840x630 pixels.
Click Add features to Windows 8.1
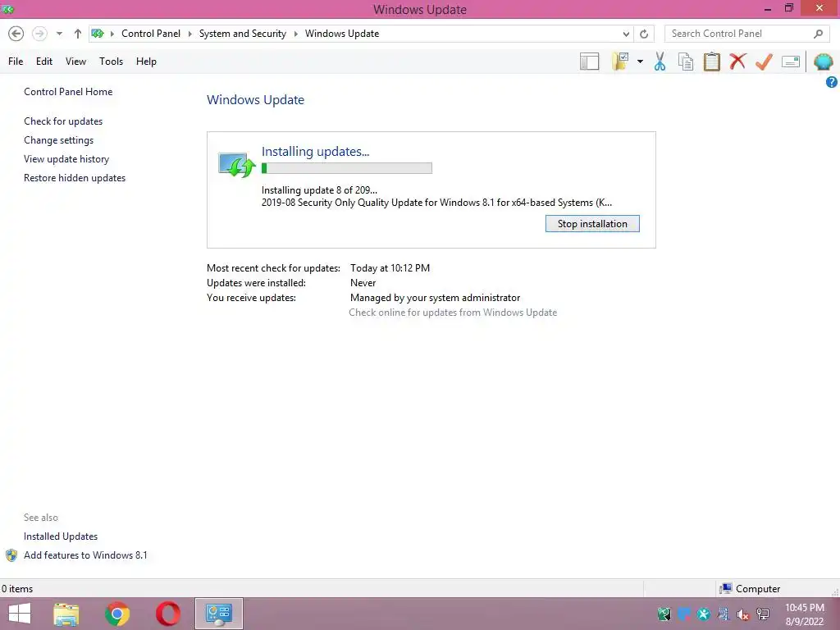[85, 555]
